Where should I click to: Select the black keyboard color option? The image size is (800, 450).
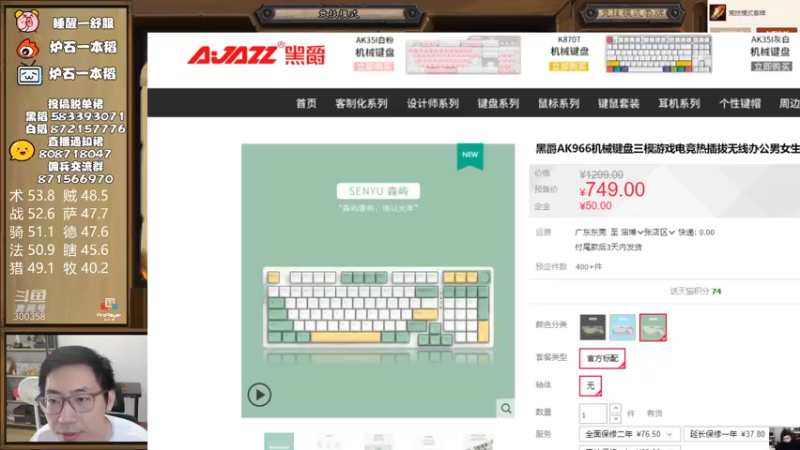[x=592, y=327]
